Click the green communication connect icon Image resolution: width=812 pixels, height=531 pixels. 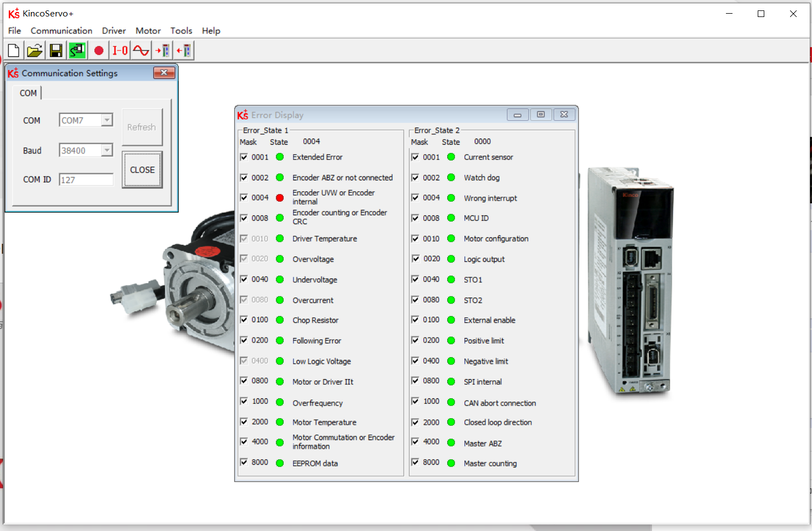(77, 50)
